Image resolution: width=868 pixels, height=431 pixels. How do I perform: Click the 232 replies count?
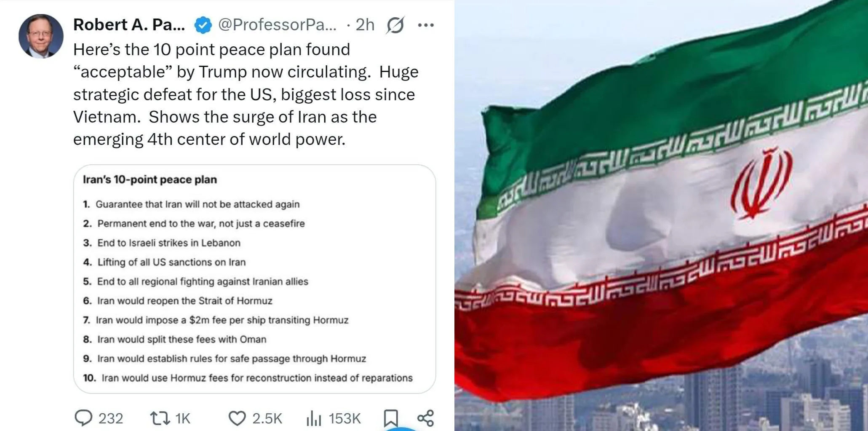[111, 418]
